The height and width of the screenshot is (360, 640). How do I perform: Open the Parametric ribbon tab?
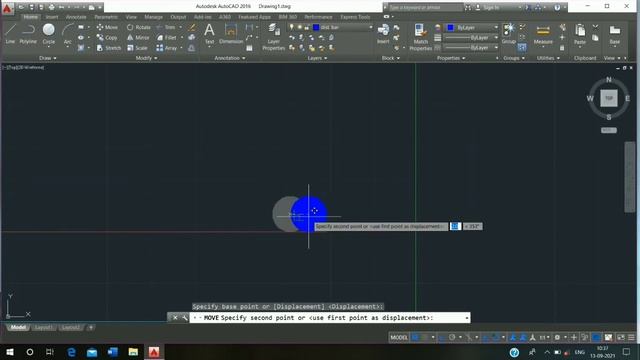tap(106, 17)
